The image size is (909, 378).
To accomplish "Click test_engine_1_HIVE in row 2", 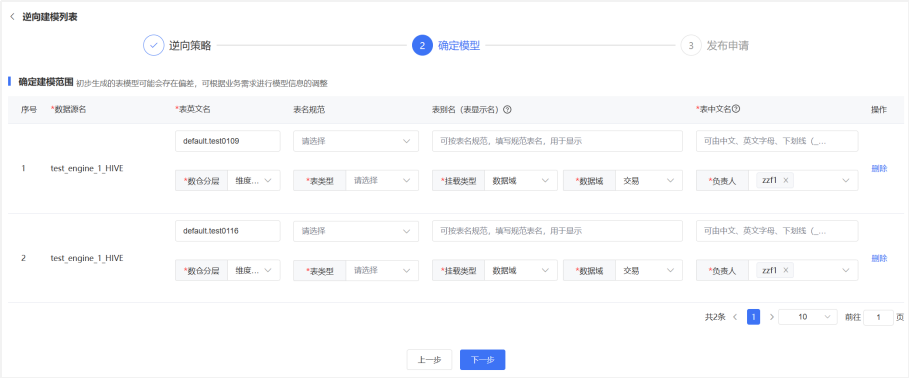I will coord(87,259).
